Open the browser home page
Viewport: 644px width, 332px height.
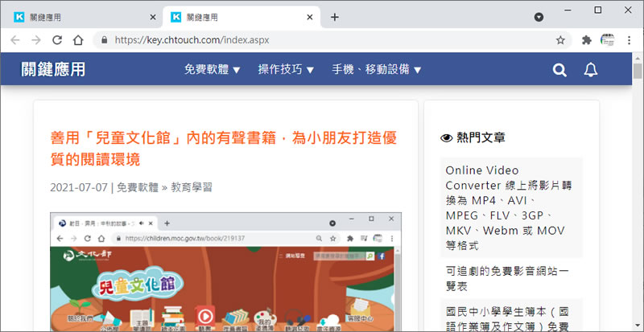78,40
